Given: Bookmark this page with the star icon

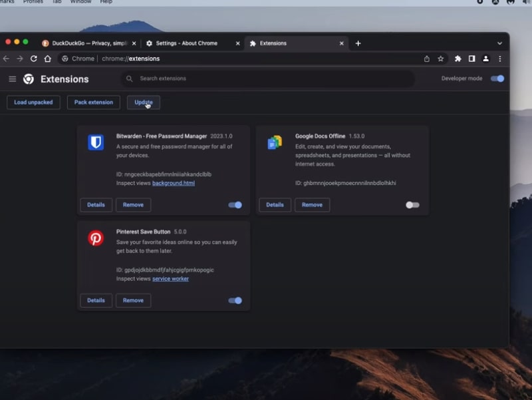Looking at the screenshot, I should click(x=440, y=59).
